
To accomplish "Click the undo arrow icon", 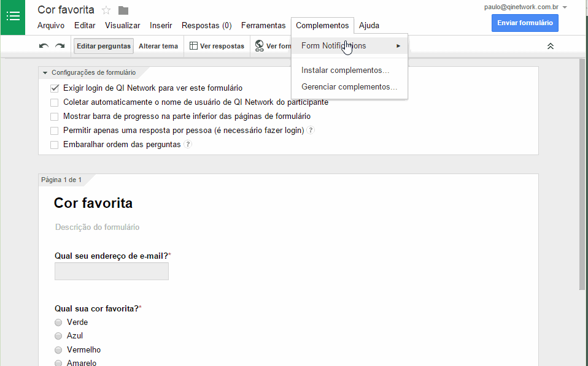I will click(x=44, y=46).
